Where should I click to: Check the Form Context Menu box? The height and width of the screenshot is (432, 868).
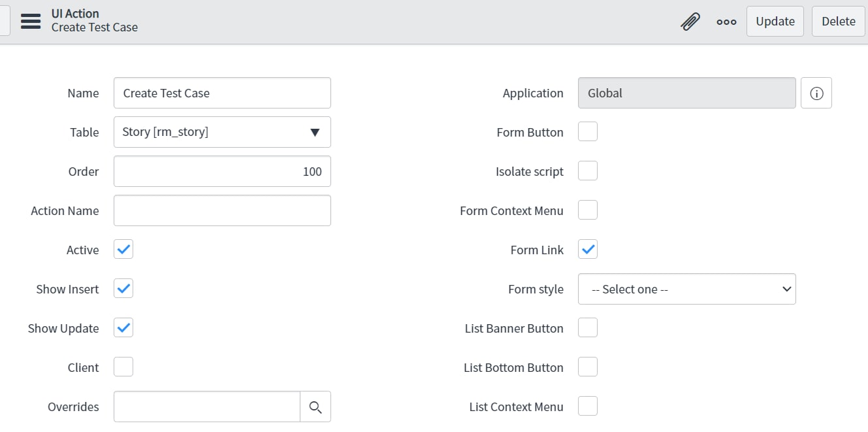pyautogui.click(x=587, y=209)
